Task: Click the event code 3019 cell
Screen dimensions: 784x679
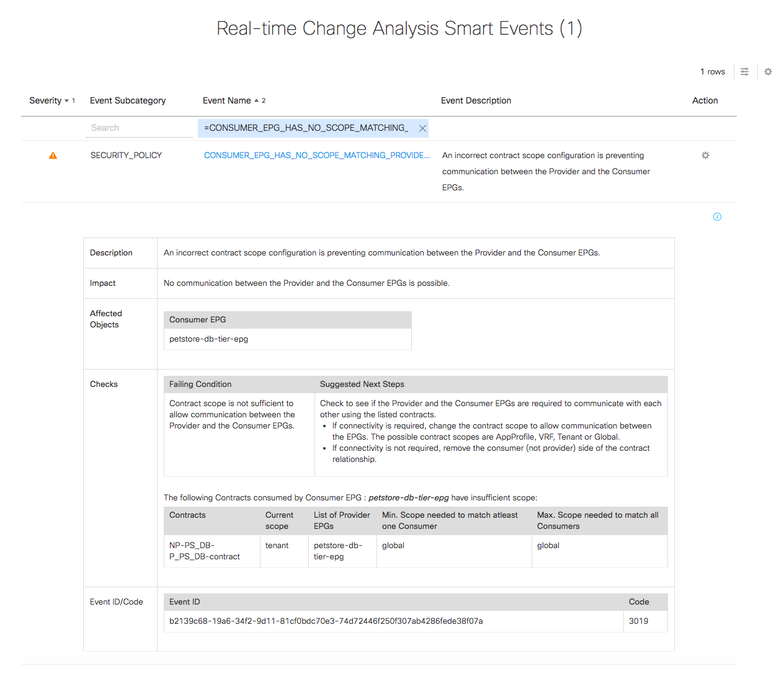Action: (638, 621)
